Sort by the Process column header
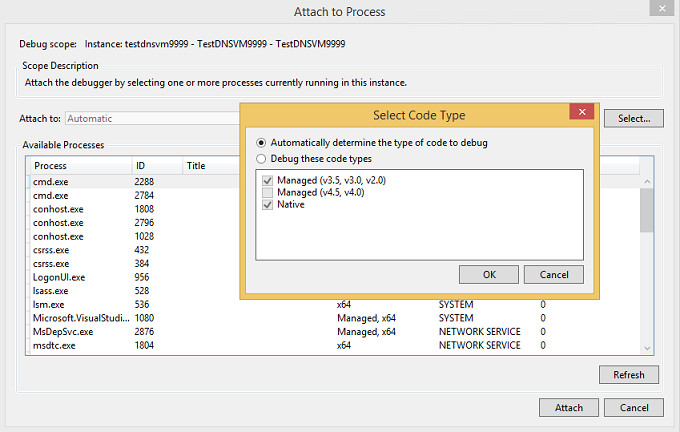Viewport: 680px width, 432px height. pyautogui.click(x=78, y=166)
